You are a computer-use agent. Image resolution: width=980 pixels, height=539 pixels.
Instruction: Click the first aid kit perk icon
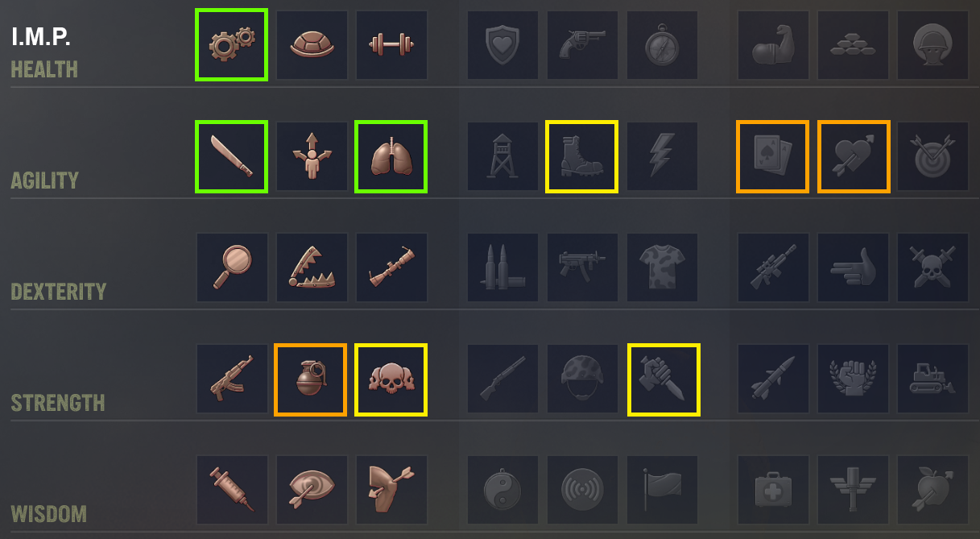(x=773, y=490)
